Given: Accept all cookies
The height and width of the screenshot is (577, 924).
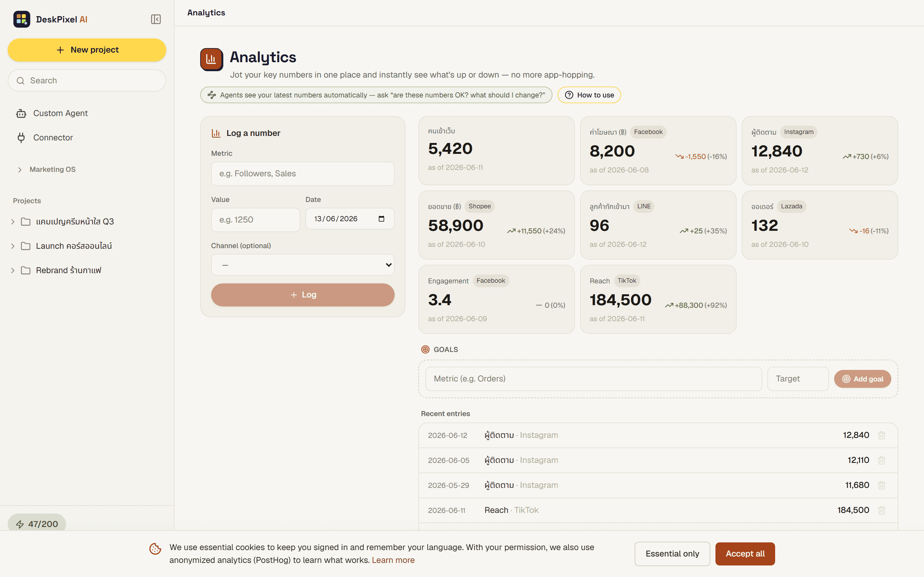Looking at the screenshot, I should tap(745, 553).
